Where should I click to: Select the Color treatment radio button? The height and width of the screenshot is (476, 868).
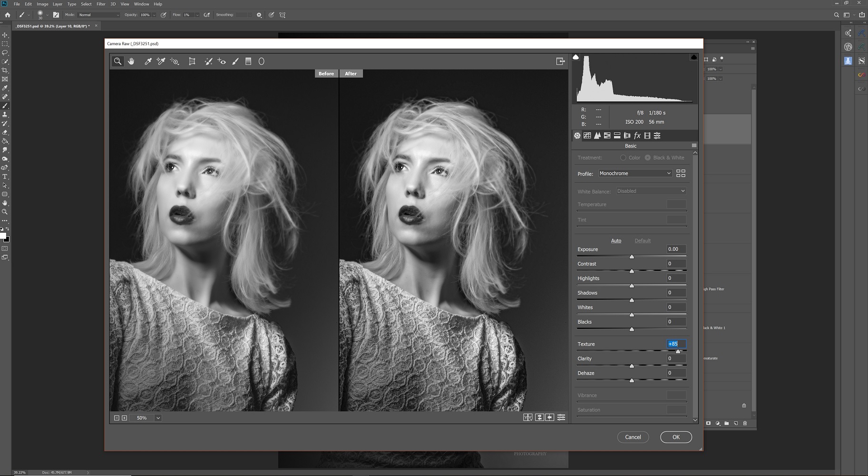pyautogui.click(x=623, y=158)
